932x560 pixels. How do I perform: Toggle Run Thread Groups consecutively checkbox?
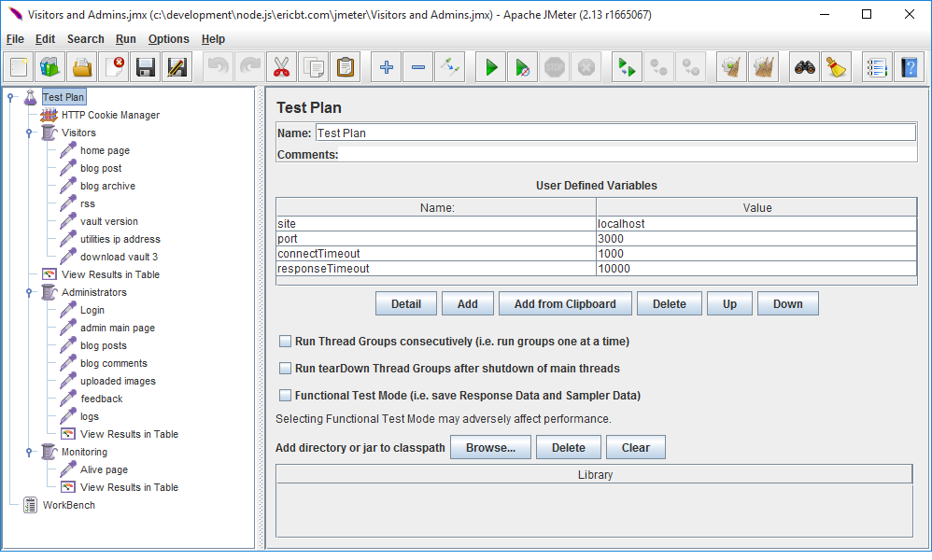[x=286, y=342]
